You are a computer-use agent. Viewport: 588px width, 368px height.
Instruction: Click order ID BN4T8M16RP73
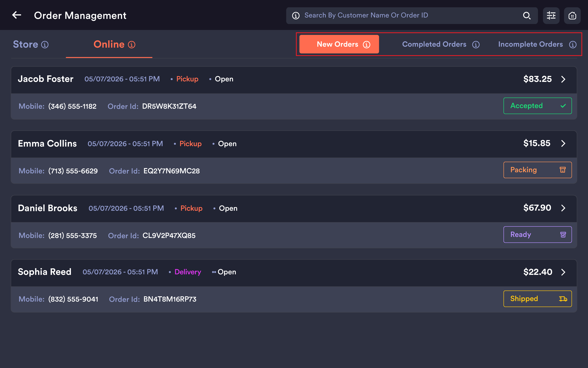point(170,299)
